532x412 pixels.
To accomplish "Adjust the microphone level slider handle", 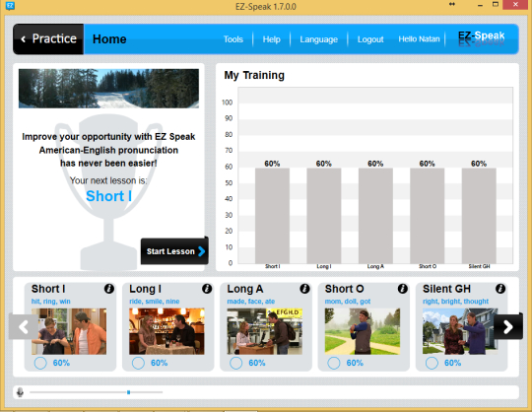I will point(129,392).
